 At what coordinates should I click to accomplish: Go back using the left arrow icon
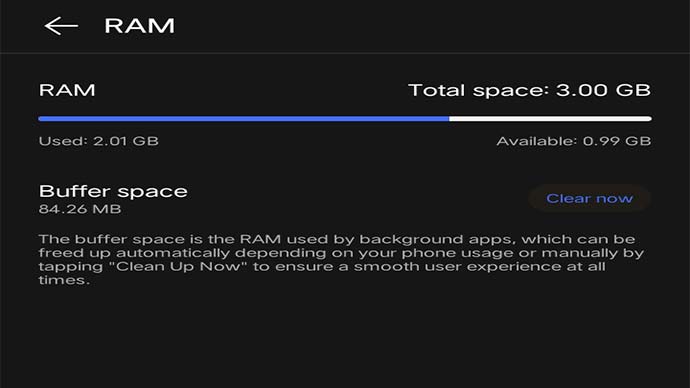click(61, 26)
